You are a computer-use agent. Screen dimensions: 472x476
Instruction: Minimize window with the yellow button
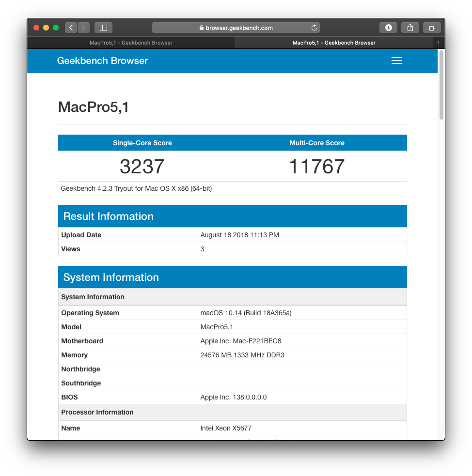click(46, 28)
